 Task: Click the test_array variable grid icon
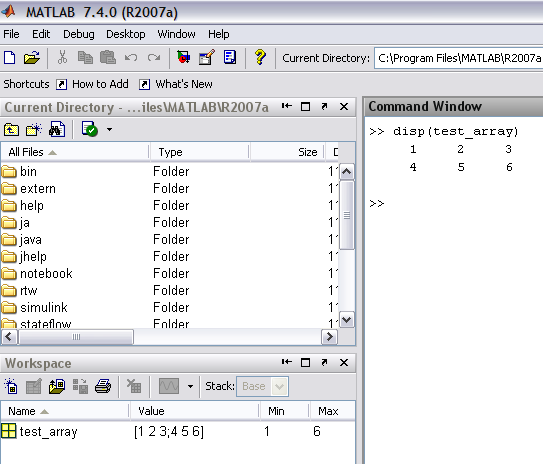tap(8, 431)
